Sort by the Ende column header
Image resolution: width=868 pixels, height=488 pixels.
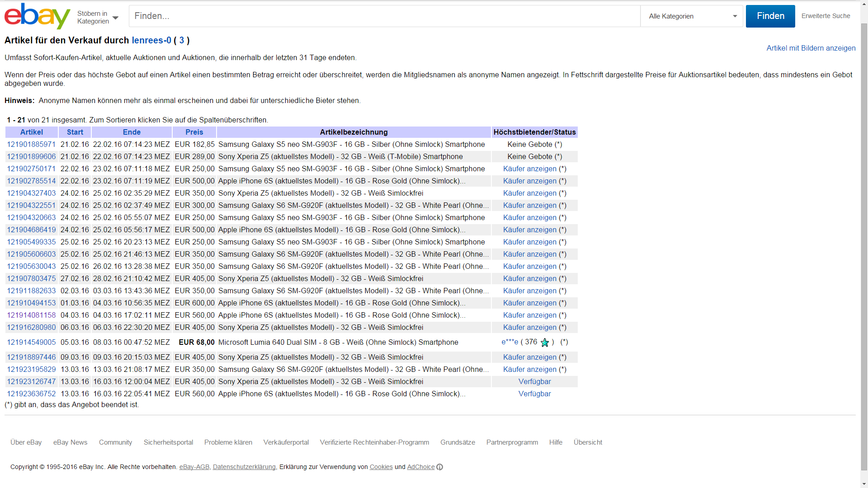[x=132, y=132]
